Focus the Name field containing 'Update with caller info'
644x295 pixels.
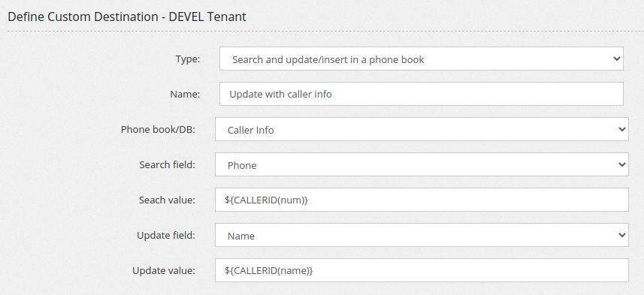(x=421, y=94)
